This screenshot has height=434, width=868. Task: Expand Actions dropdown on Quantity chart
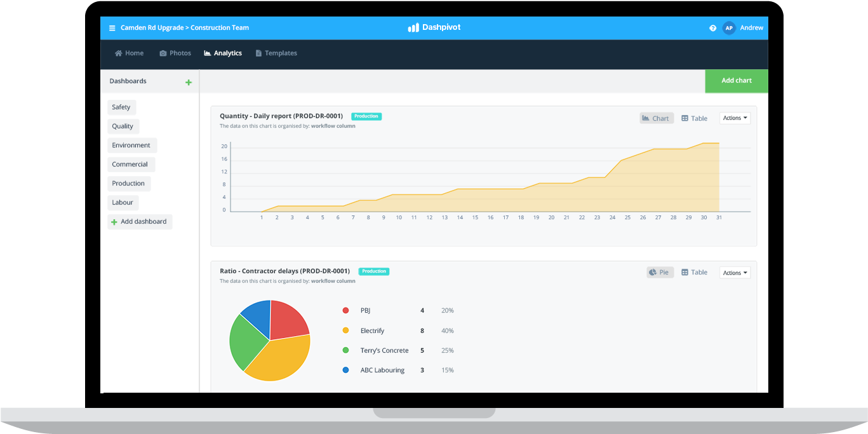click(735, 118)
